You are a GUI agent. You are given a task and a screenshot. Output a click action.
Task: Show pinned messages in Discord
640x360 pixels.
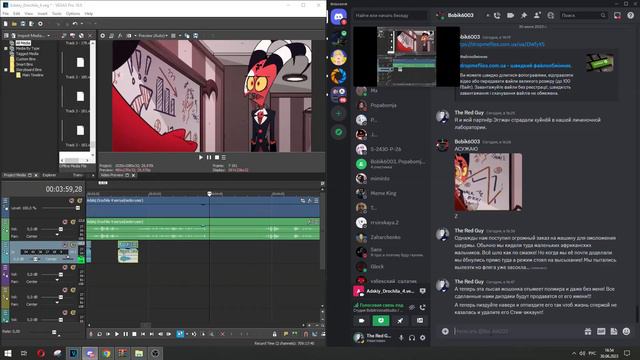click(524, 16)
